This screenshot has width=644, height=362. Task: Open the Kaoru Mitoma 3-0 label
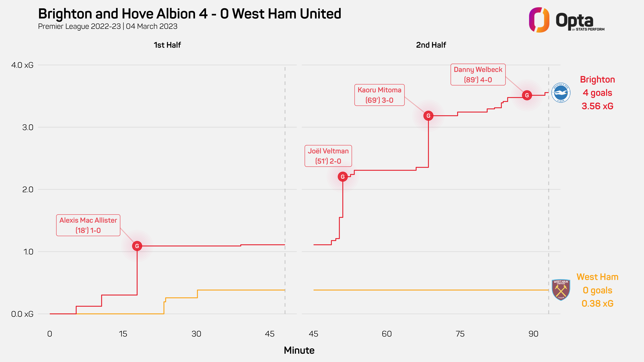click(380, 95)
